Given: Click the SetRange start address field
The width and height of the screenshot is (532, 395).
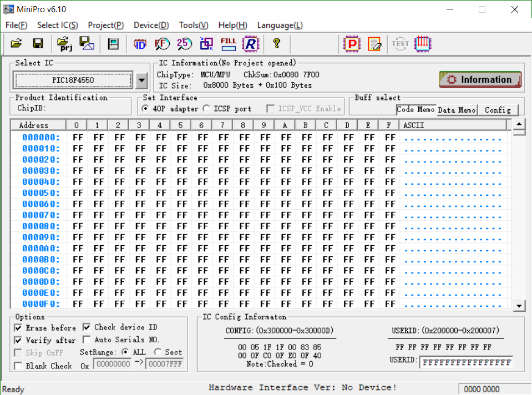Looking at the screenshot, I should [113, 364].
